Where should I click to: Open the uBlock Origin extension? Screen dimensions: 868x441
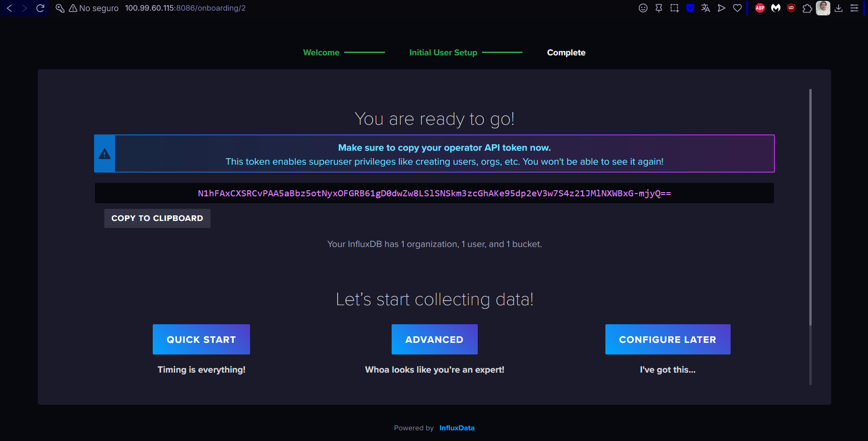(791, 8)
